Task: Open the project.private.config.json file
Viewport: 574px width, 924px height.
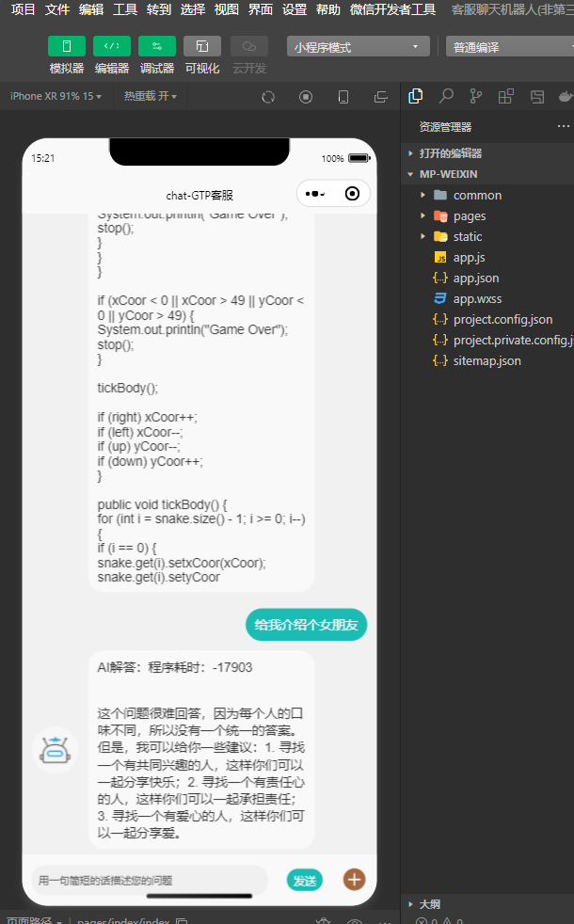Action: pyautogui.click(x=487, y=340)
